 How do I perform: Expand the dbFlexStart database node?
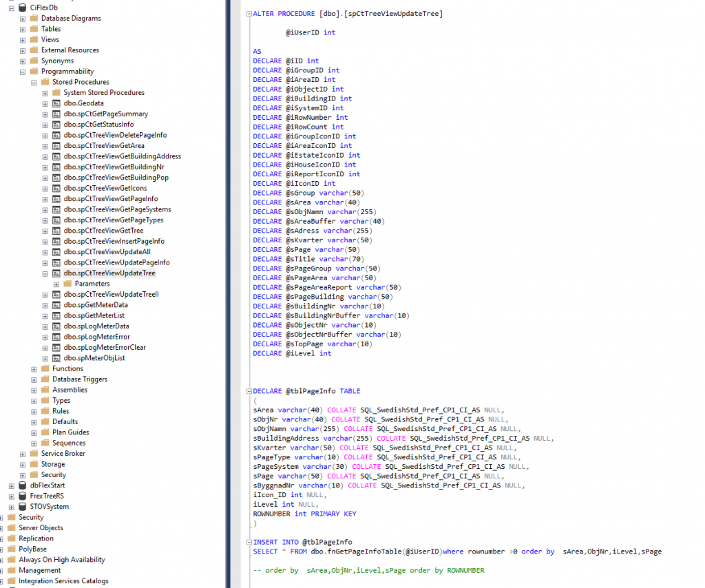pos(12,486)
